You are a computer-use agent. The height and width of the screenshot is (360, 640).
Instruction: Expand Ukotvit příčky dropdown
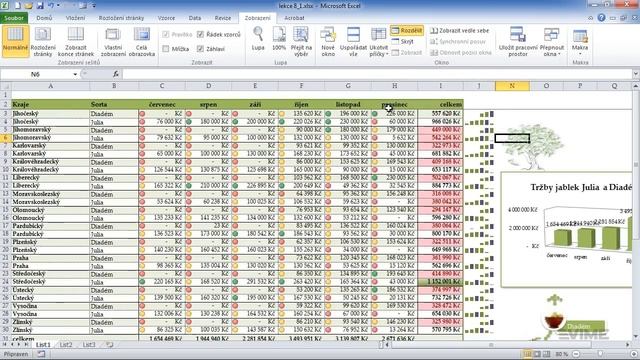point(378,42)
